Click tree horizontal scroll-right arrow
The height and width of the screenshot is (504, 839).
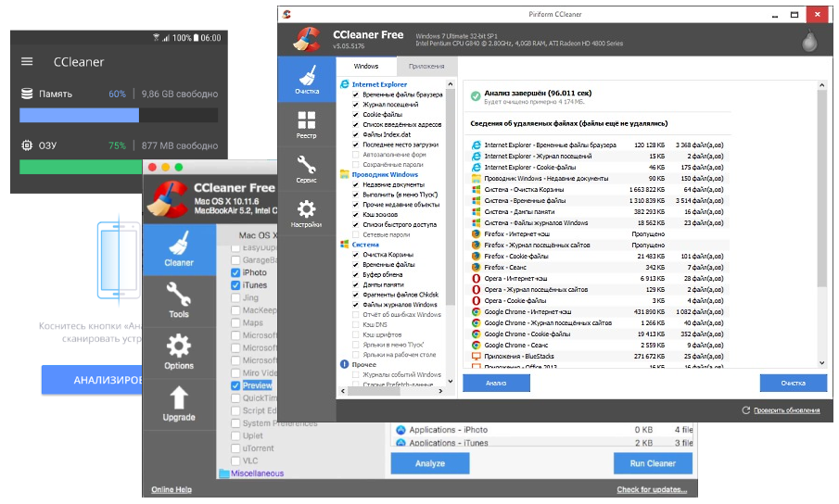[440, 391]
